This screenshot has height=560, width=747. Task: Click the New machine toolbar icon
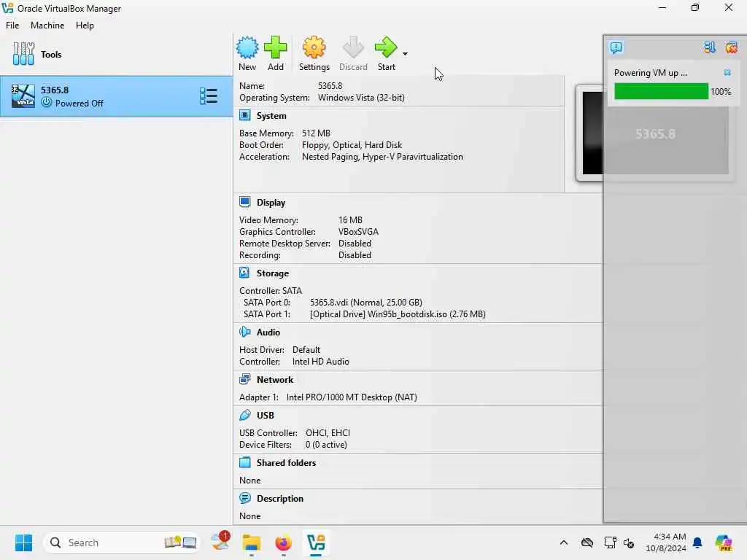(247, 47)
